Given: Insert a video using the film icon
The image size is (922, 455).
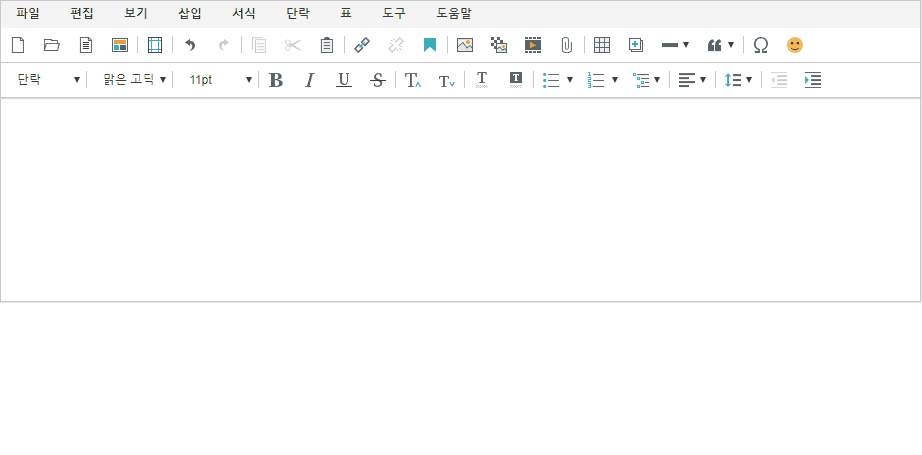Looking at the screenshot, I should pyautogui.click(x=533, y=45).
